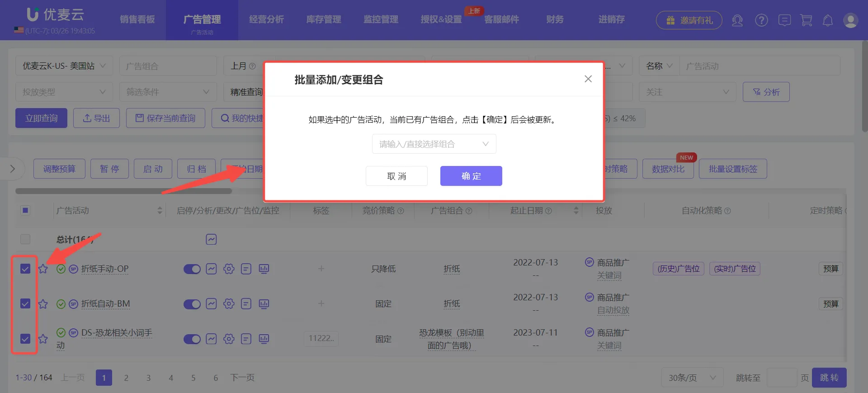Open the portfolio selection dropdown in dialog

click(434, 144)
